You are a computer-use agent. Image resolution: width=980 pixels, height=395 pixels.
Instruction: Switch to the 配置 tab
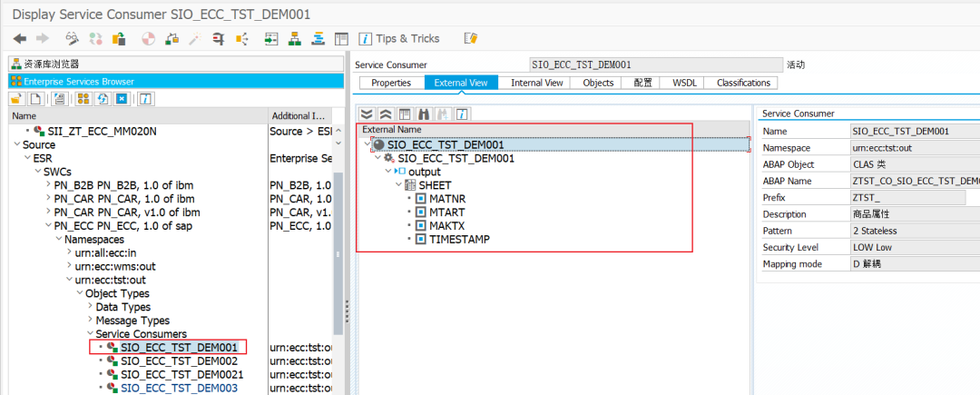point(642,83)
